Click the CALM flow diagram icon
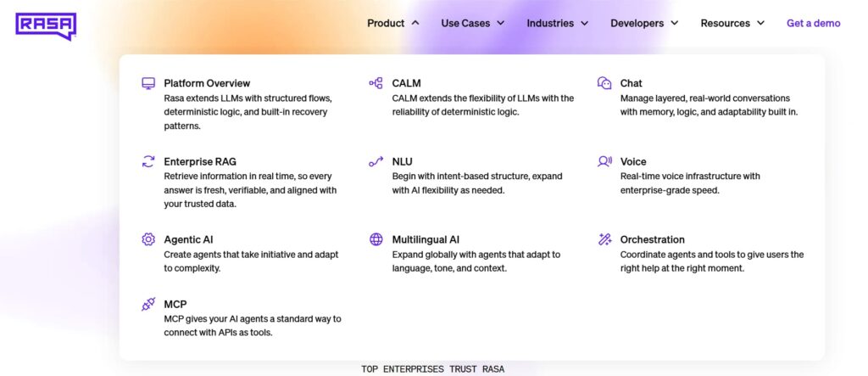The width and height of the screenshot is (868, 376). (376, 83)
